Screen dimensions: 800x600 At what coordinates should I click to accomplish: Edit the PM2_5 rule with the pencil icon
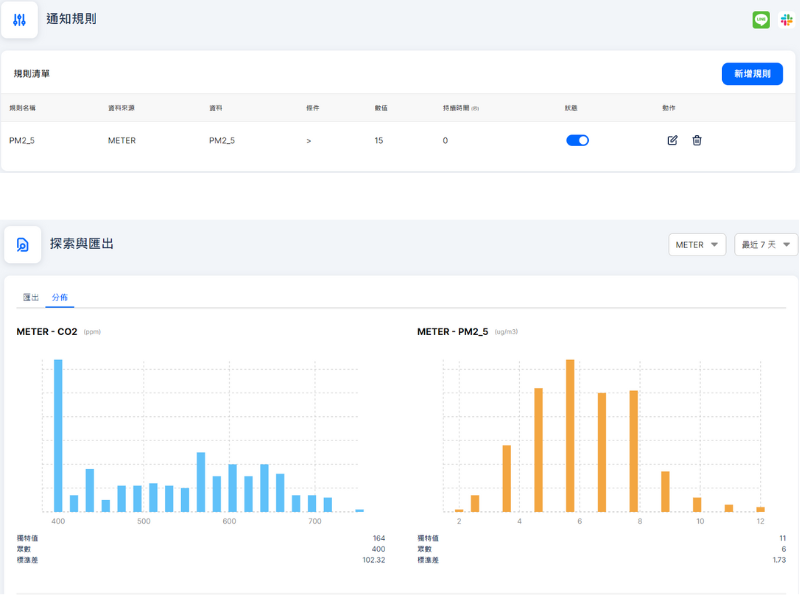coord(672,140)
